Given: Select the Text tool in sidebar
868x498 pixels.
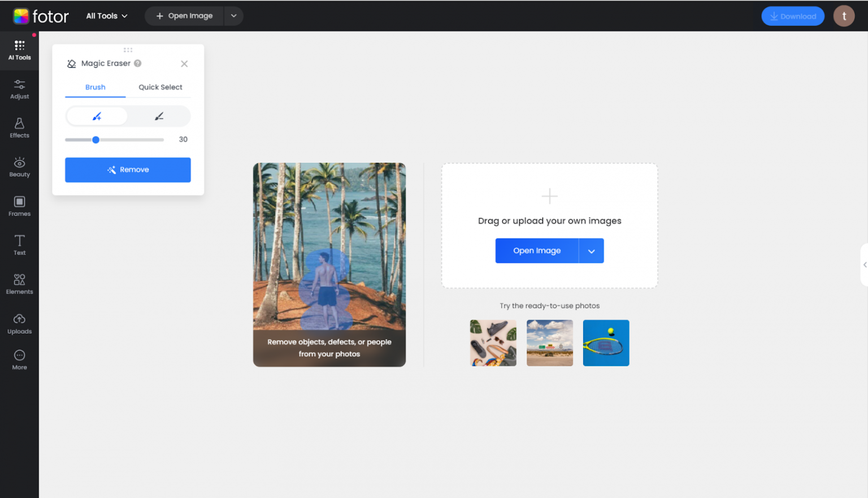Looking at the screenshot, I should (x=19, y=245).
